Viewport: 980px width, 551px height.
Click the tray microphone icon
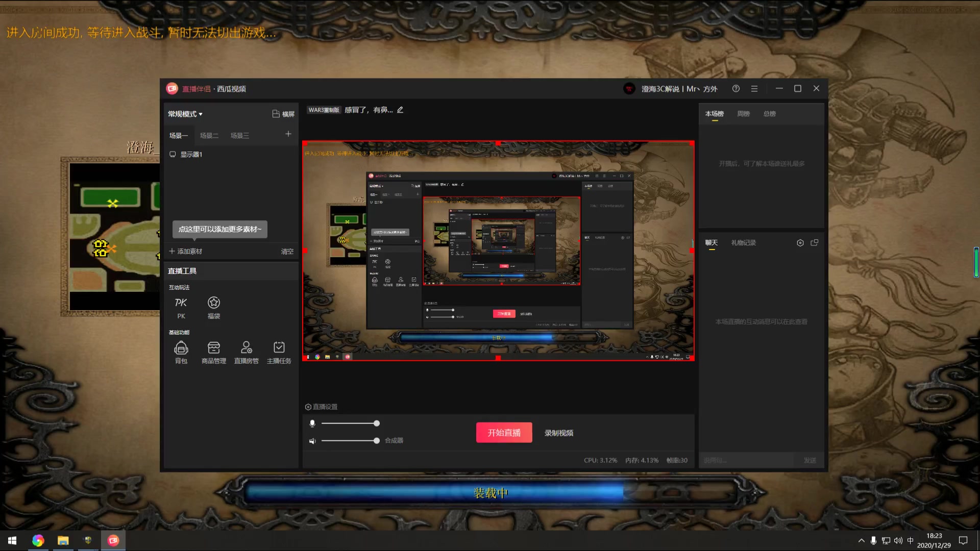pyautogui.click(x=873, y=540)
